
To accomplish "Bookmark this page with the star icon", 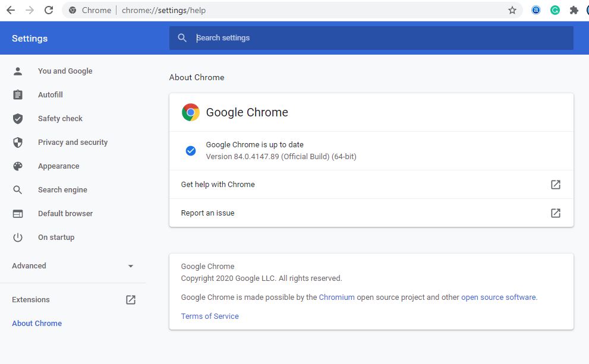I will tap(512, 10).
